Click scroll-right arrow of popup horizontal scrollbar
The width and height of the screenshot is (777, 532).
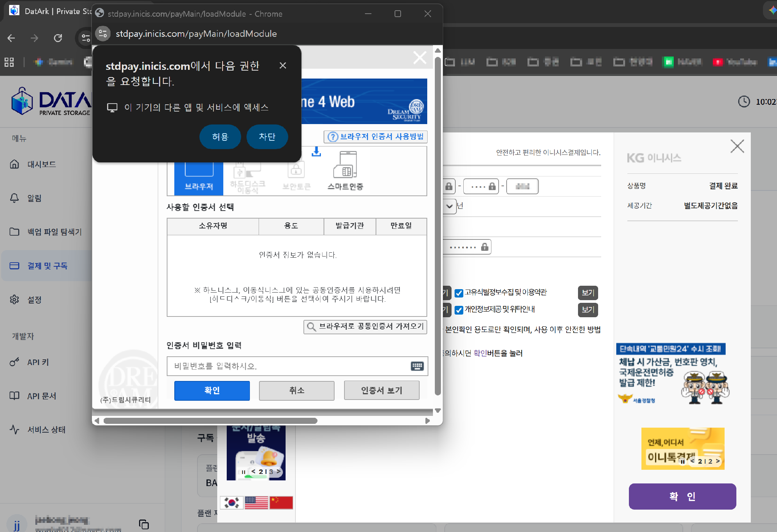(x=427, y=421)
